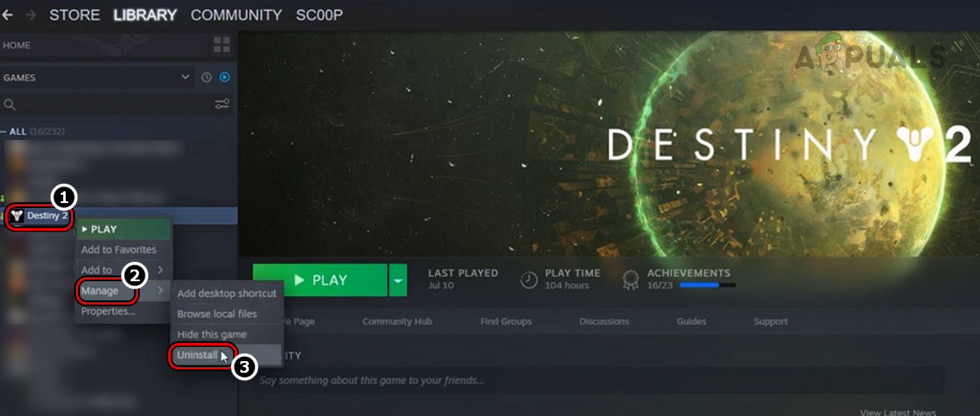
Task: Click the ACHIEVEMENTS 16/23 label
Action: click(x=689, y=279)
